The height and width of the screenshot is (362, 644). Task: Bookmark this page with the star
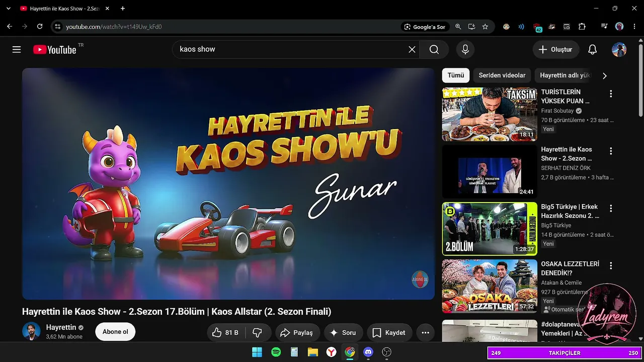tap(485, 27)
